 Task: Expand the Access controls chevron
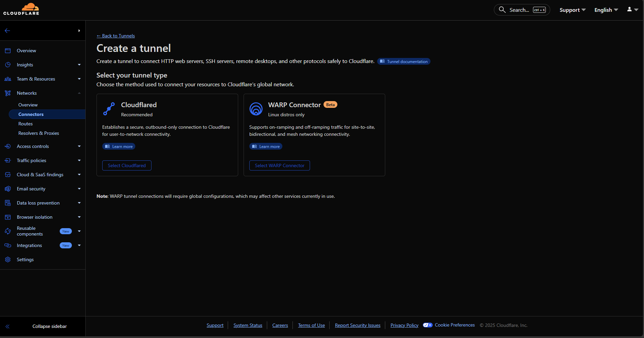tap(79, 146)
